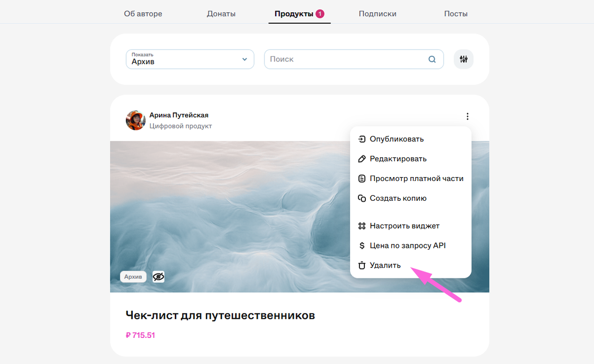The width and height of the screenshot is (594, 364).
Task: Choose Просмотр платной части
Action: tap(410, 179)
